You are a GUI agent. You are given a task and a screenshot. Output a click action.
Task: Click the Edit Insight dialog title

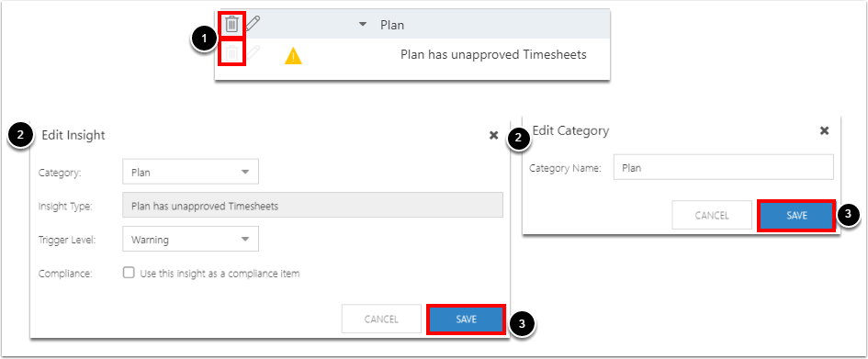(x=73, y=136)
